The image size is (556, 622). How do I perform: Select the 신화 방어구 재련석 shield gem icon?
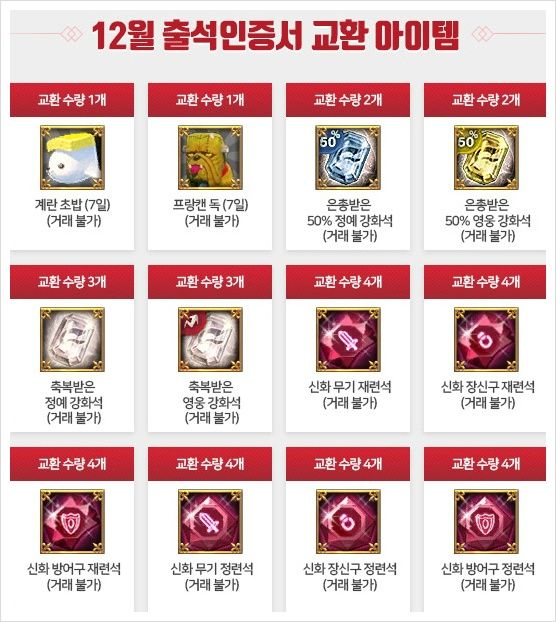[72, 522]
